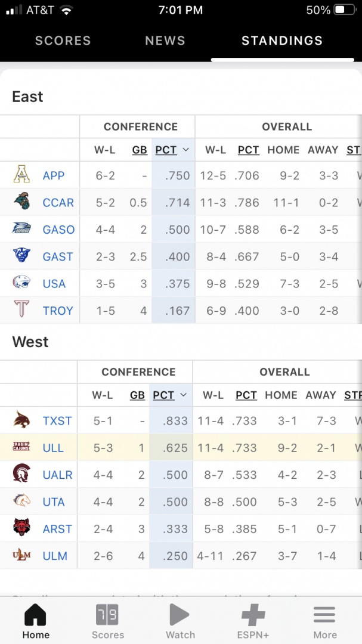Switch to the NEWS tab
This screenshot has width=362, height=644.
[x=165, y=41]
